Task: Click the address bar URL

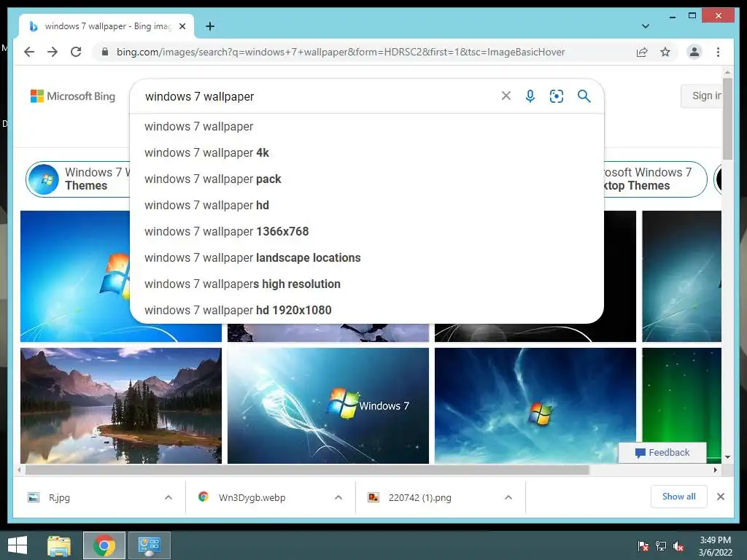Action: coord(341,52)
